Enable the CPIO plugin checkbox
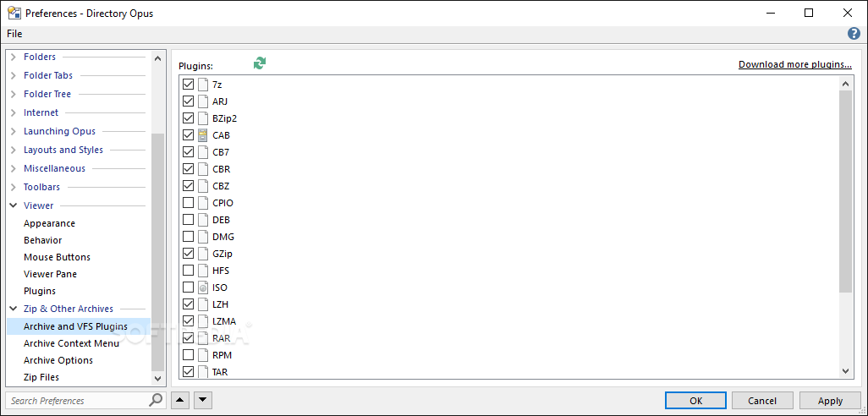 point(188,203)
